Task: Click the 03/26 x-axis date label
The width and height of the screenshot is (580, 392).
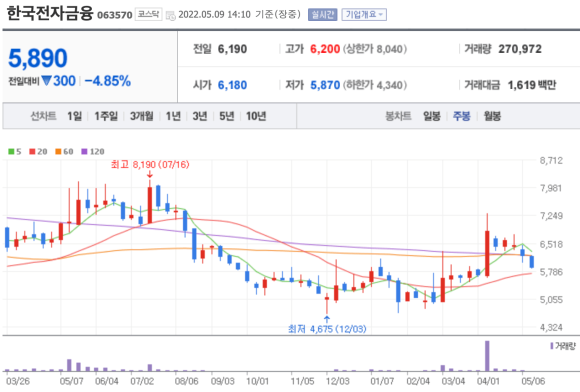Action: [18, 381]
